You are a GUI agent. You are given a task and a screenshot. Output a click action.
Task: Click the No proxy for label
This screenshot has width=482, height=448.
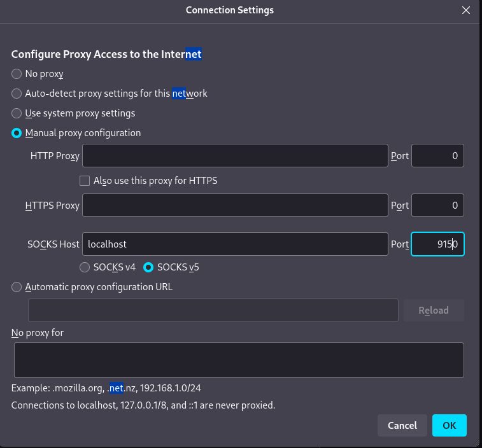[38, 333]
